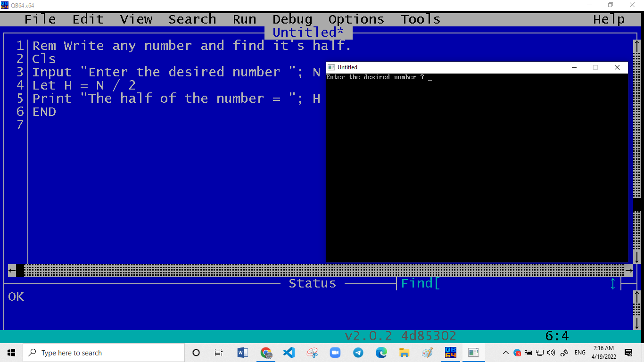Open Microsoft Edge from the taskbar
644x362 pixels.
click(x=381, y=353)
